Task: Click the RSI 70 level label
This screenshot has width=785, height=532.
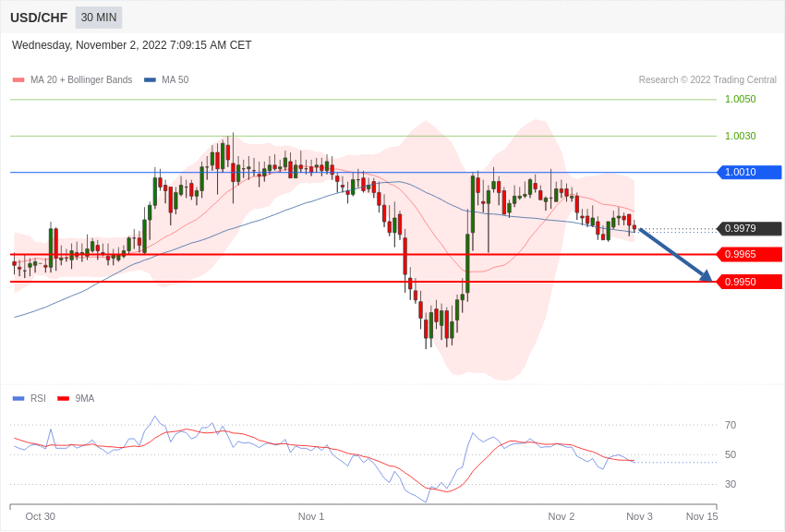Action: (731, 426)
